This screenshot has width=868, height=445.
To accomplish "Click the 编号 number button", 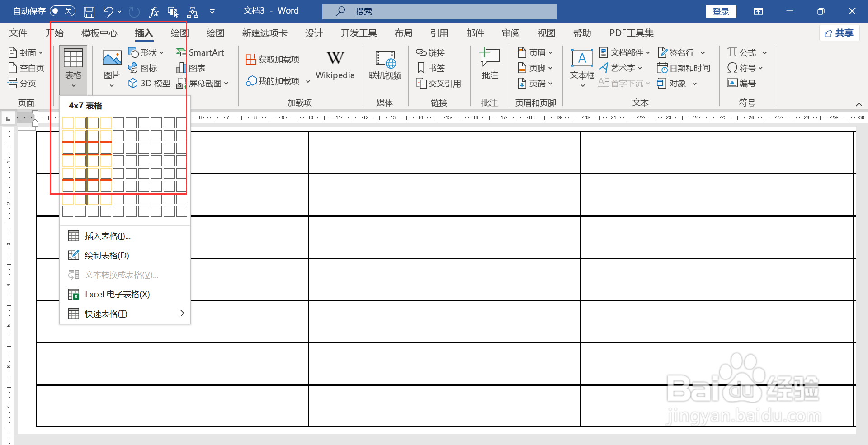I will point(741,84).
